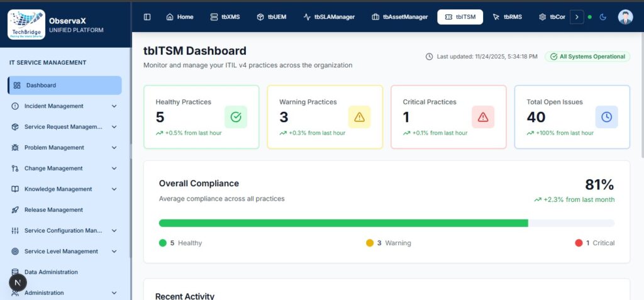Screen dimensions: 644x300
Task: Click the Warning Practices yellow triangle icon
Action: [359, 117]
